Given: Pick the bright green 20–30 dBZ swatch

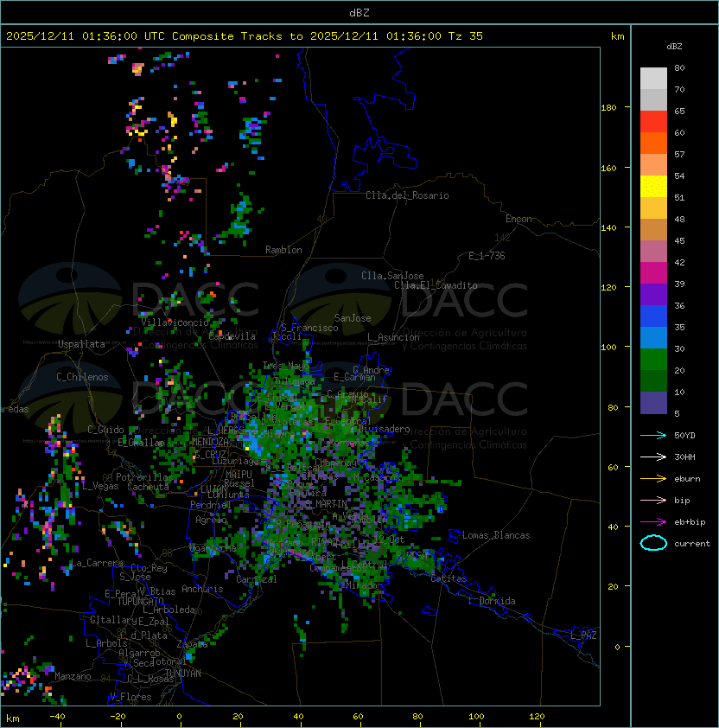Looking at the screenshot, I should tap(653, 360).
